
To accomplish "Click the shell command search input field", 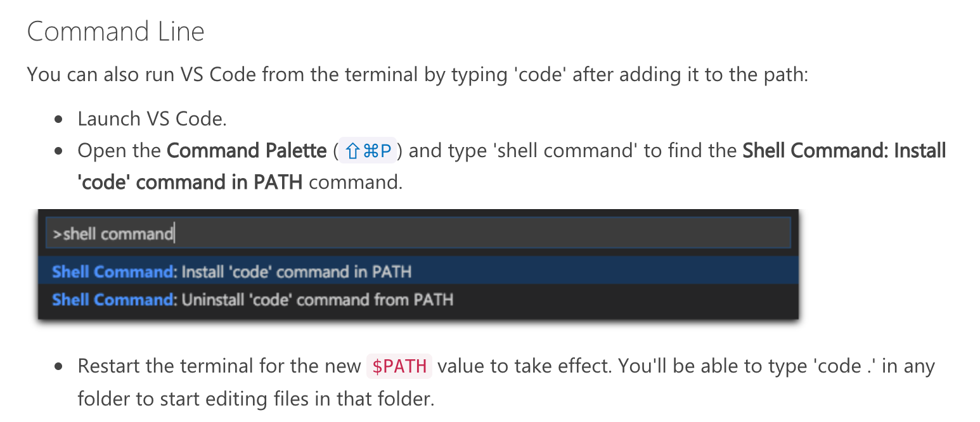I will (x=418, y=232).
